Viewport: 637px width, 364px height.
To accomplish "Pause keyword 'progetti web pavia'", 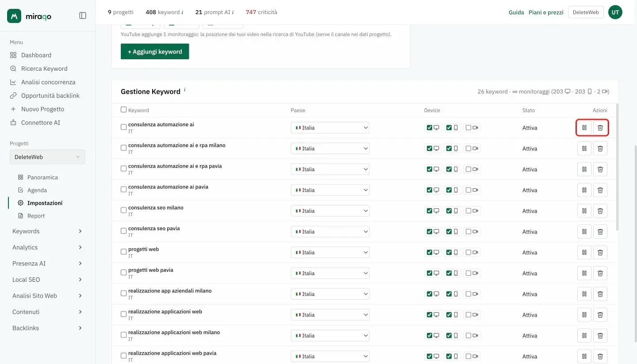I will click(584, 273).
